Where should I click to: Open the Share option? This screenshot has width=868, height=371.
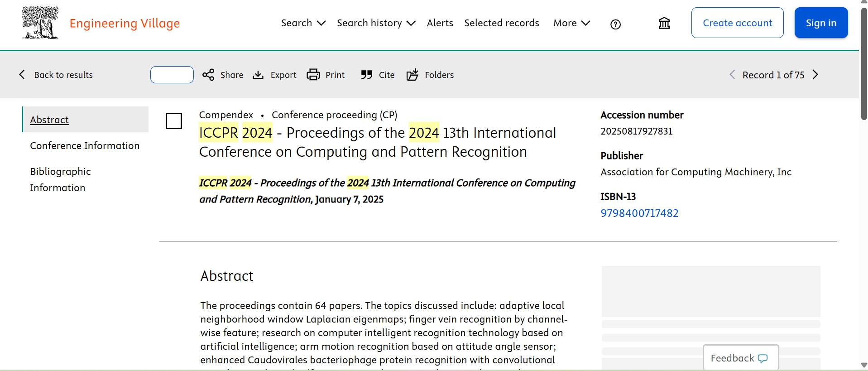tap(231, 75)
